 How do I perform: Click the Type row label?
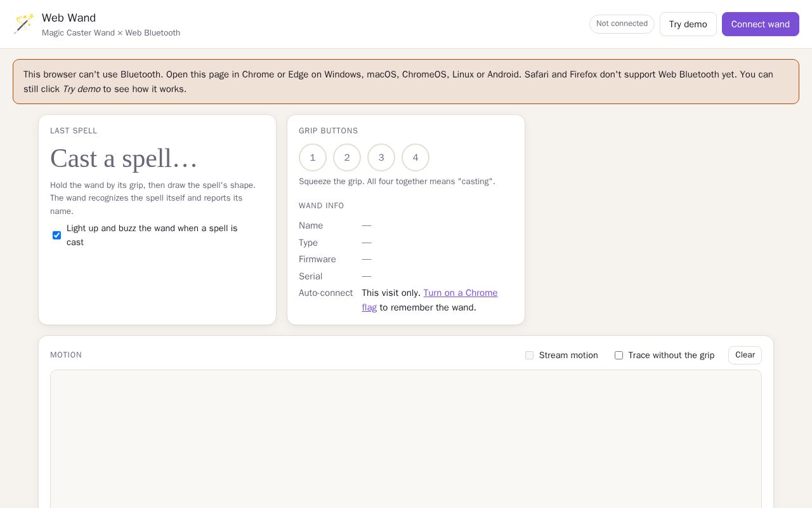[x=308, y=243]
